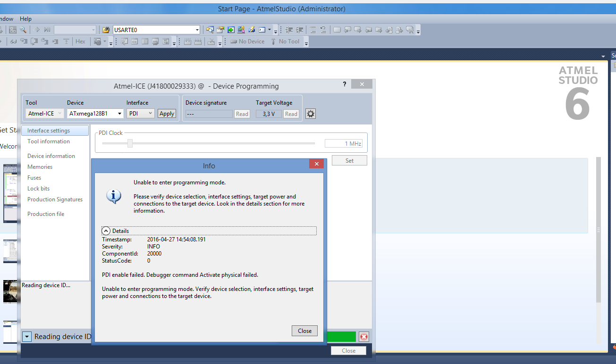Expand the status message dropdown arrow
Viewport: 616px width, 364px height.
pos(27,337)
